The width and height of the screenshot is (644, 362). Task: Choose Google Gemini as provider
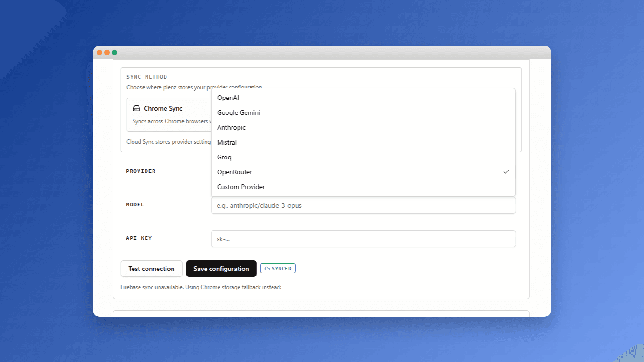coord(363,112)
